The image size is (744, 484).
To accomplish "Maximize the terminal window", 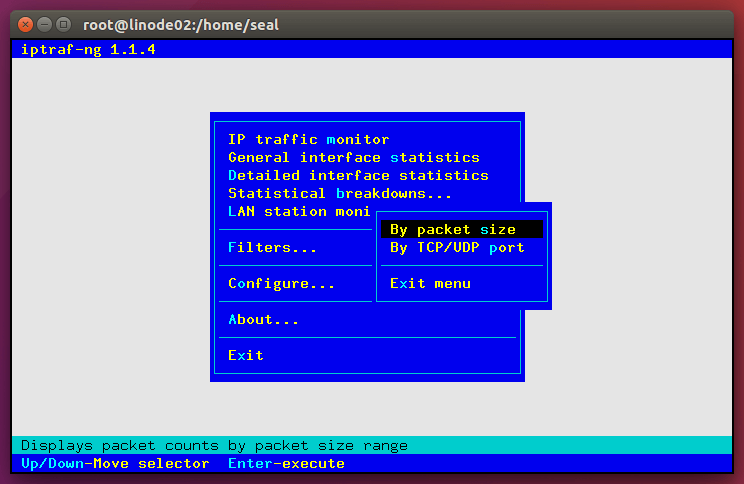I will tap(64, 22).
